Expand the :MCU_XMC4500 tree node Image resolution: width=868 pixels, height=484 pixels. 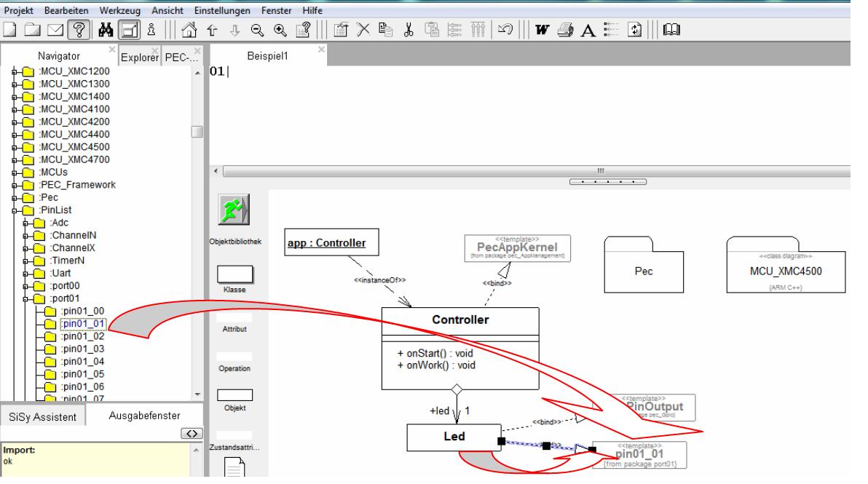pyautogui.click(x=13, y=146)
